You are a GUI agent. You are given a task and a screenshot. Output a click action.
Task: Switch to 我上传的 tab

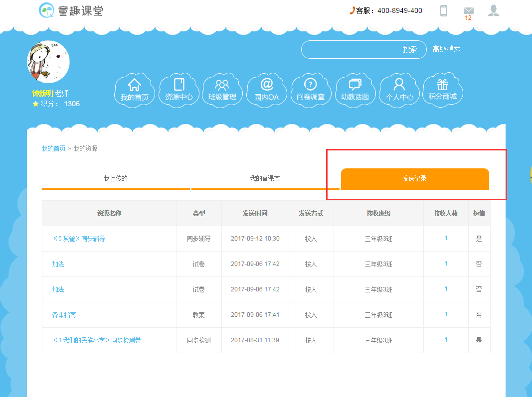click(116, 178)
